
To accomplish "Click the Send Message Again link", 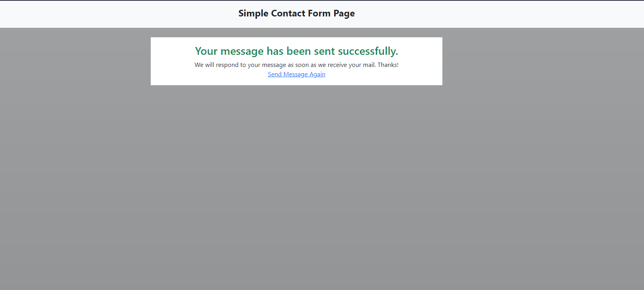I will coord(297,74).
